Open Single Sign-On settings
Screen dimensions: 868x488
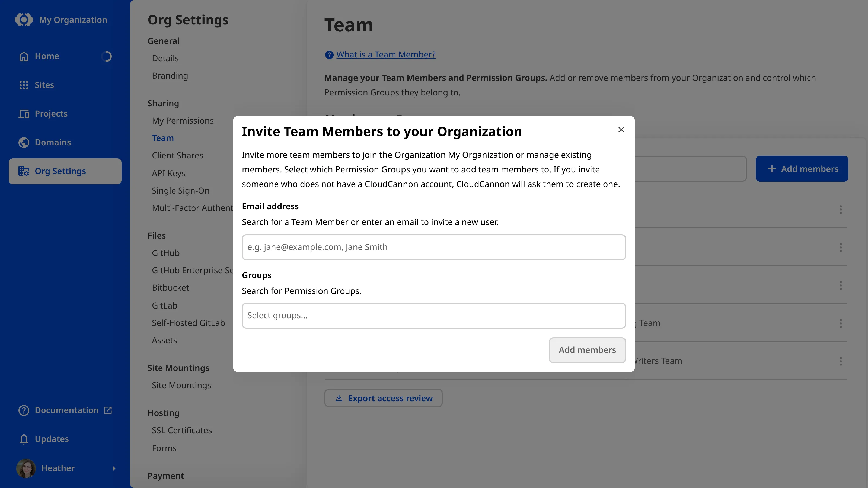pos(181,191)
